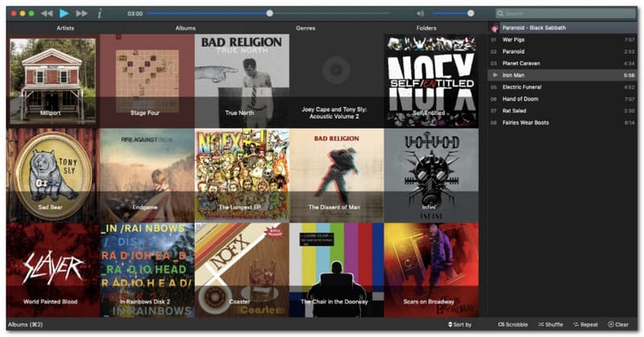Select the track 'Hand of Doom'
Viewport: 644px width, 337px height.
(562, 99)
